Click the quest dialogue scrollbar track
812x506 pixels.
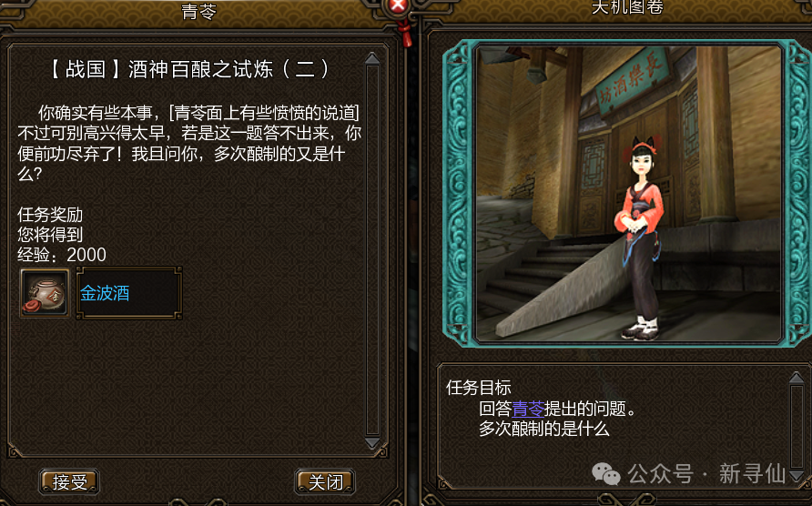372,250
